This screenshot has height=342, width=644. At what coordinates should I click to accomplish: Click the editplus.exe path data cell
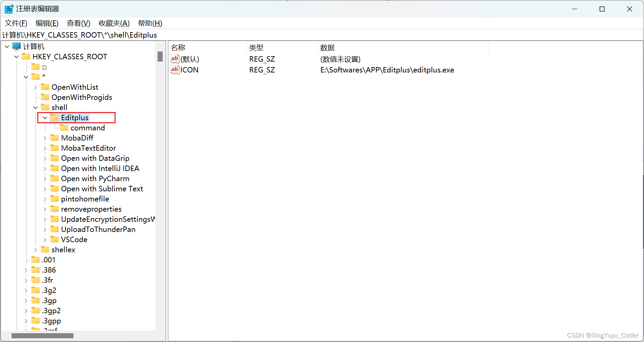(387, 70)
